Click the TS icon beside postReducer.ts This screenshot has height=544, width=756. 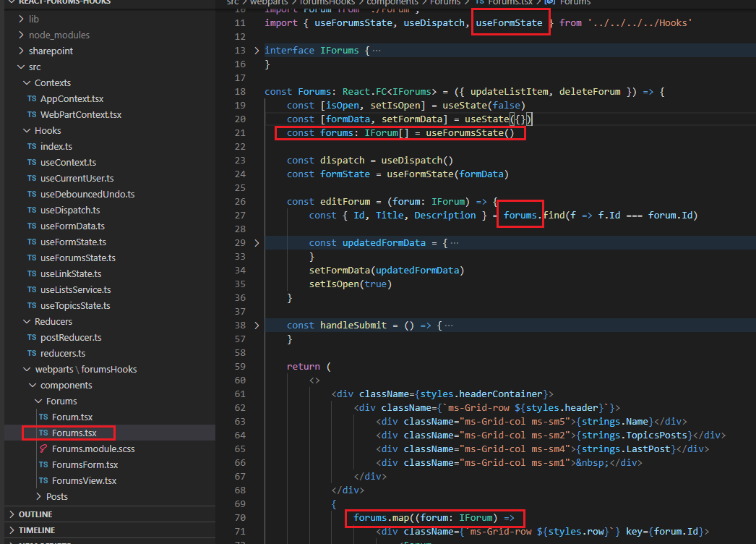click(31, 337)
